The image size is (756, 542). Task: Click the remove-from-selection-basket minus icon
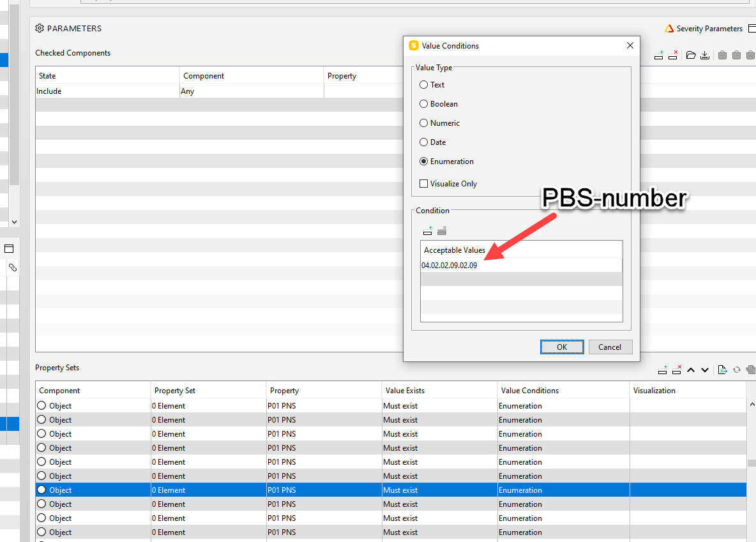point(736,55)
